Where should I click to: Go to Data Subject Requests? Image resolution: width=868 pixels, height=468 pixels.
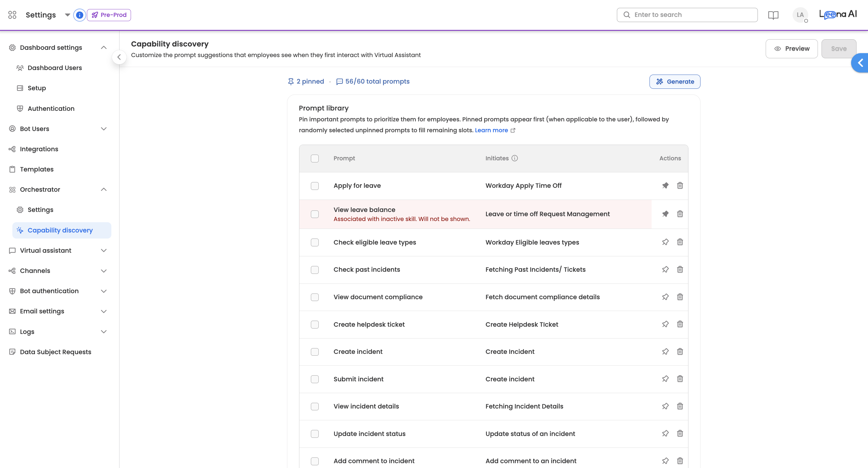(55, 352)
